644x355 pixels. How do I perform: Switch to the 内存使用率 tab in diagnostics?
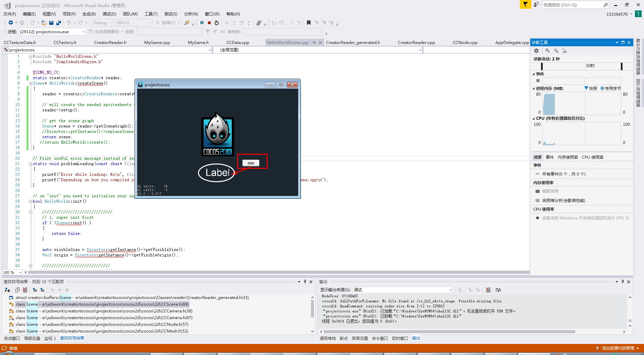pos(568,157)
